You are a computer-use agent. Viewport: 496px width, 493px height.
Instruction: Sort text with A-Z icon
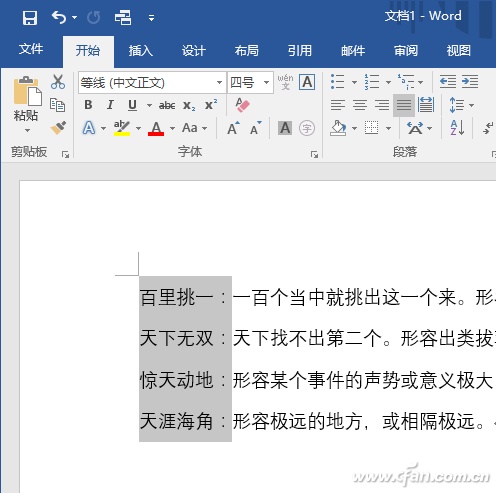(457, 128)
